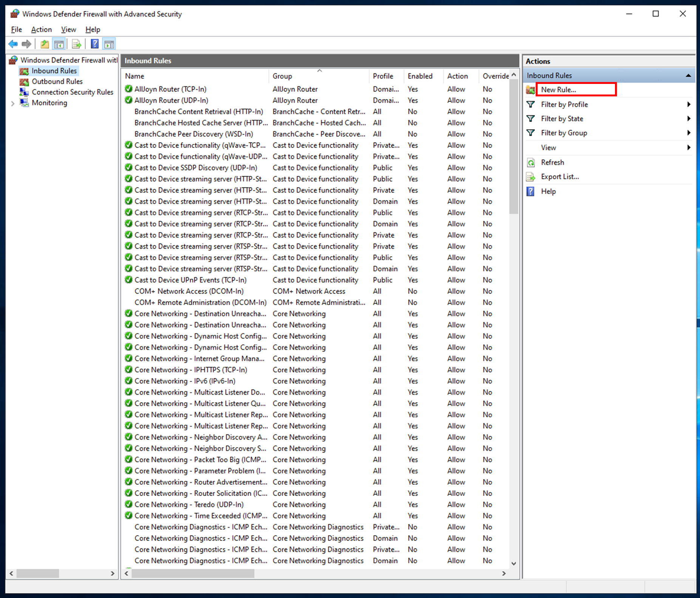Select the Core Networking - Multicast Listener Do... rule
The image size is (700, 598).
tap(200, 392)
